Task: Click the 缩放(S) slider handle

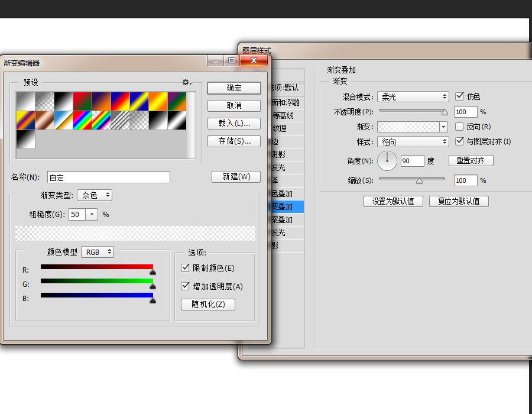Action: [x=419, y=181]
